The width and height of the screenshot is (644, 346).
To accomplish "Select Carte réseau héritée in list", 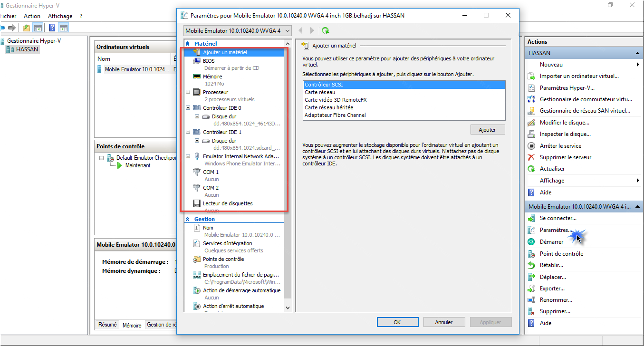I will (404, 107).
